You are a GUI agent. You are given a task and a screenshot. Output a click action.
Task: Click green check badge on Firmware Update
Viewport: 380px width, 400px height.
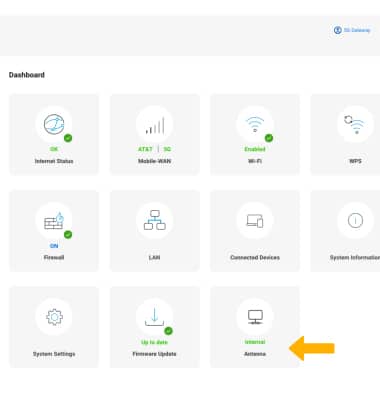tap(168, 331)
